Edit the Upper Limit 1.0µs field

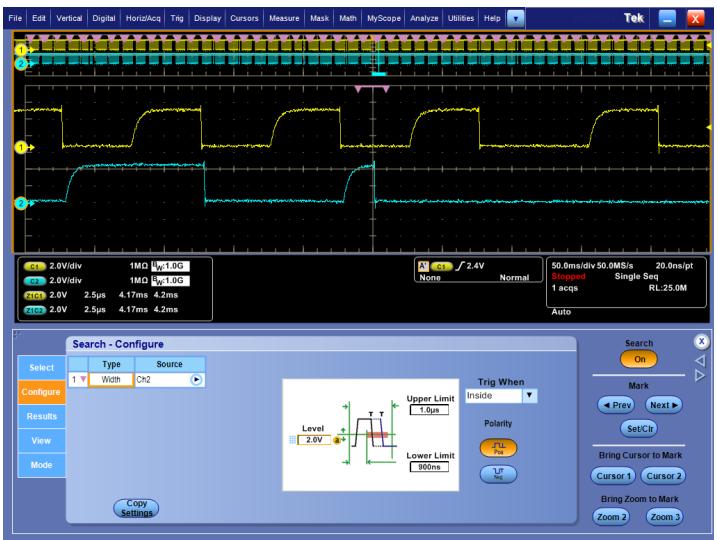[x=429, y=410]
